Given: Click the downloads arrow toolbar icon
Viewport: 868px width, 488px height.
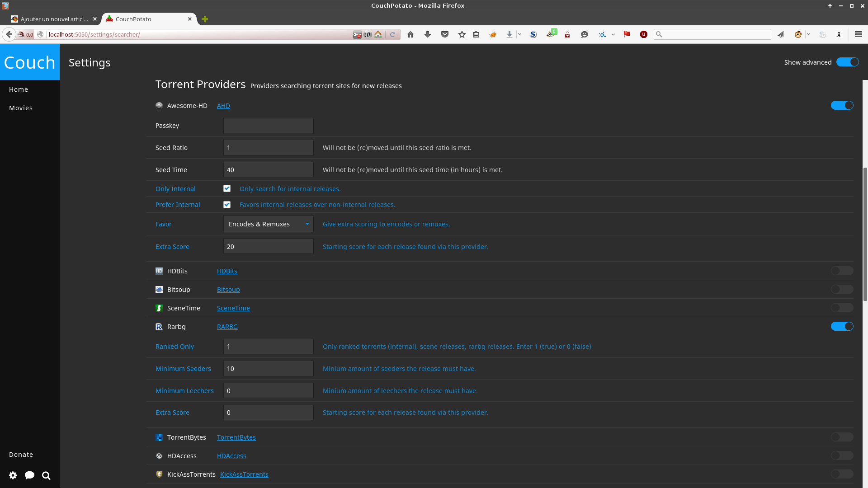Looking at the screenshot, I should (509, 34).
